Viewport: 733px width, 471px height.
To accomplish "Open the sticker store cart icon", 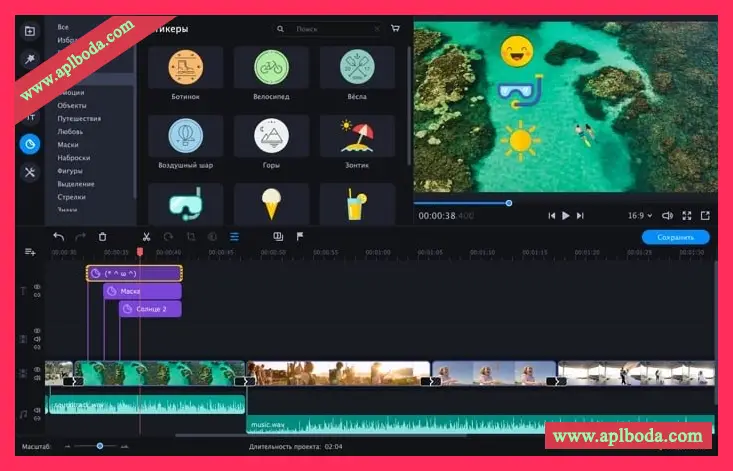I will (395, 29).
